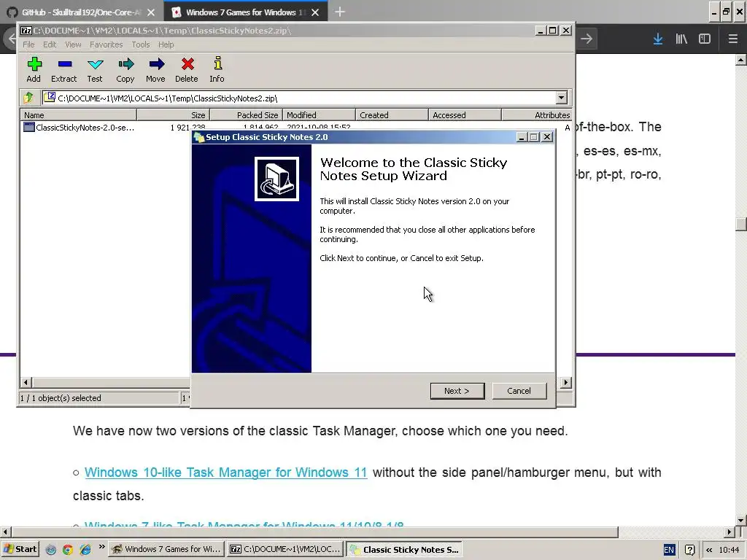Click the help question-mark tray icon
Screen dimensions: 747x560
(x=689, y=550)
